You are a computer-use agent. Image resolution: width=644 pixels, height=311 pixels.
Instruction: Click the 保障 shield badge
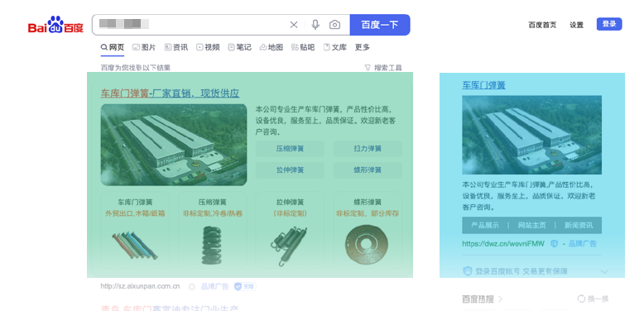[244, 286]
